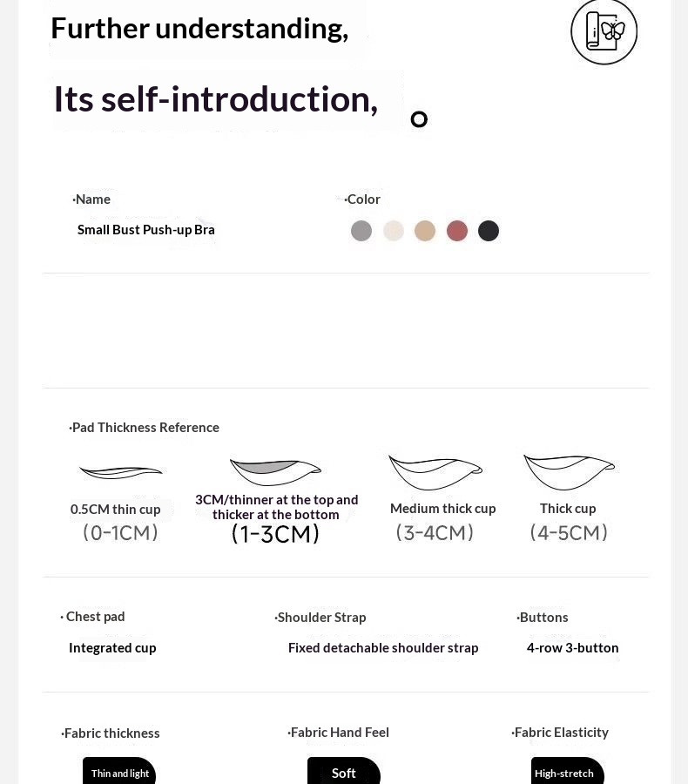Click the Pad Thickness Reference label
Screen dimensions: 688x784
click(145, 428)
